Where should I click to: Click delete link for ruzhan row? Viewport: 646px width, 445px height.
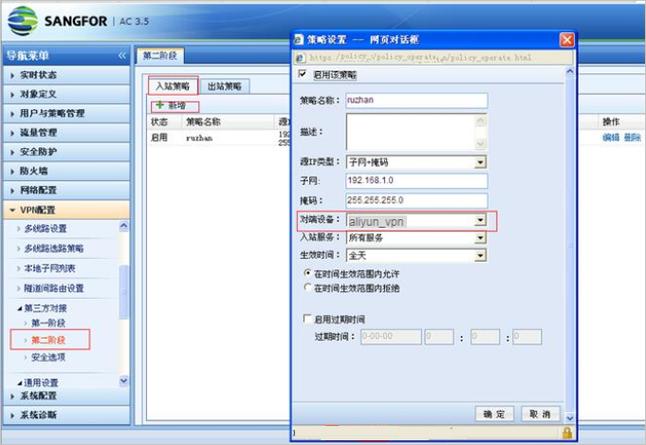(x=632, y=137)
